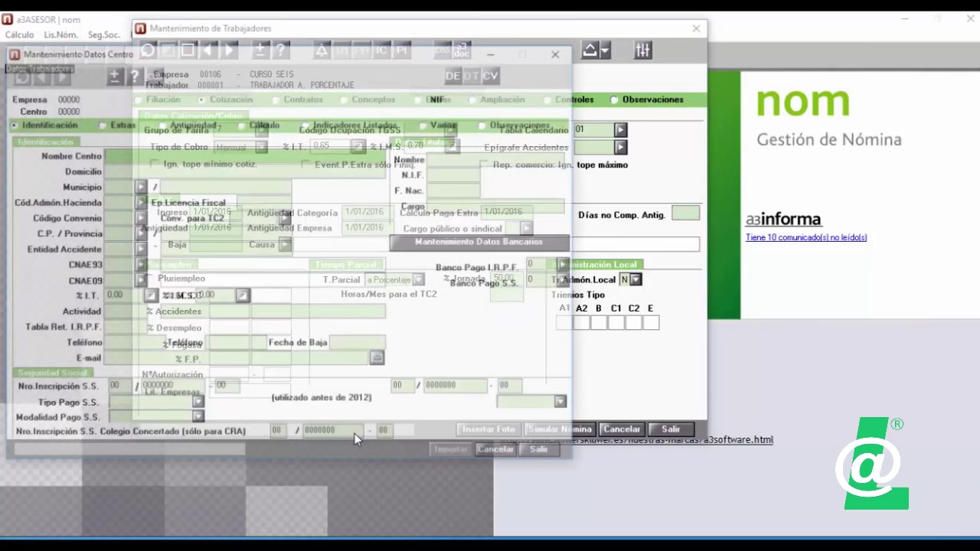
Task: Open the Seg.Soc. menu
Action: point(104,34)
